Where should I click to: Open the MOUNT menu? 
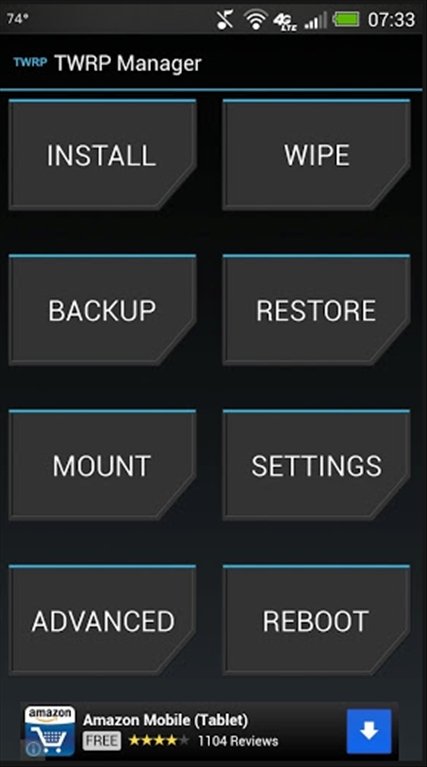102,465
